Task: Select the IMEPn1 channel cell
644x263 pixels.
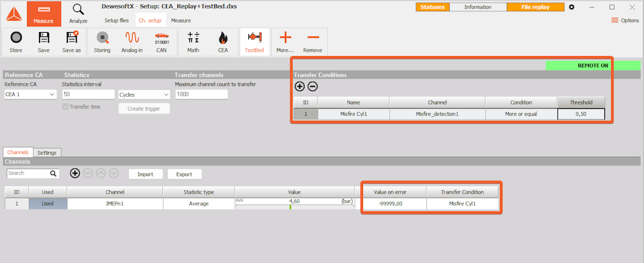Action: tap(115, 204)
